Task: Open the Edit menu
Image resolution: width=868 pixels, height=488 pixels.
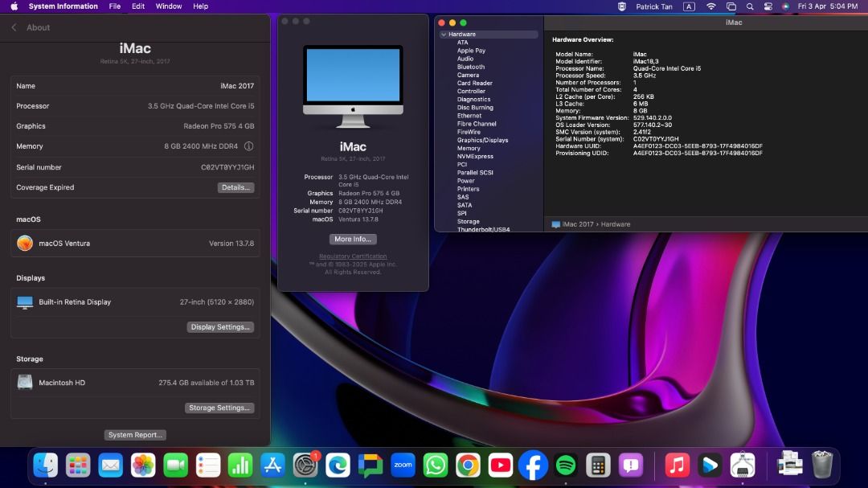Action: click(x=138, y=6)
